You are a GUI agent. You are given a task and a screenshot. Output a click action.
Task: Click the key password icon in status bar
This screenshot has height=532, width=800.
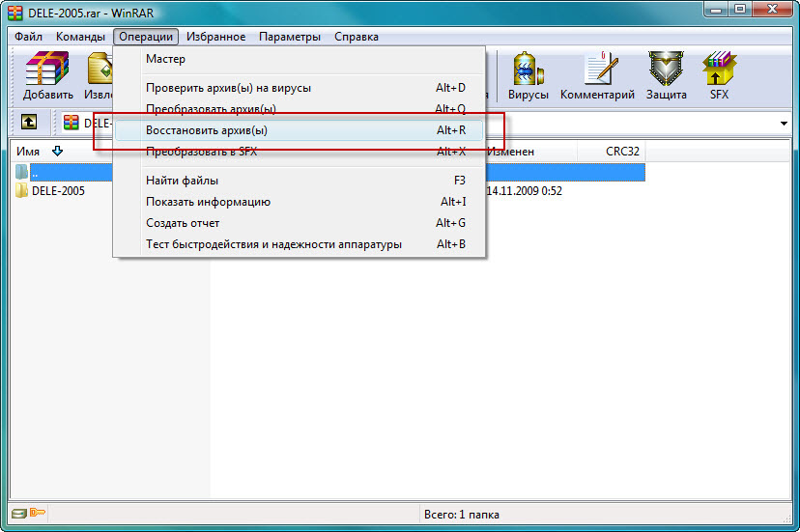(x=38, y=512)
